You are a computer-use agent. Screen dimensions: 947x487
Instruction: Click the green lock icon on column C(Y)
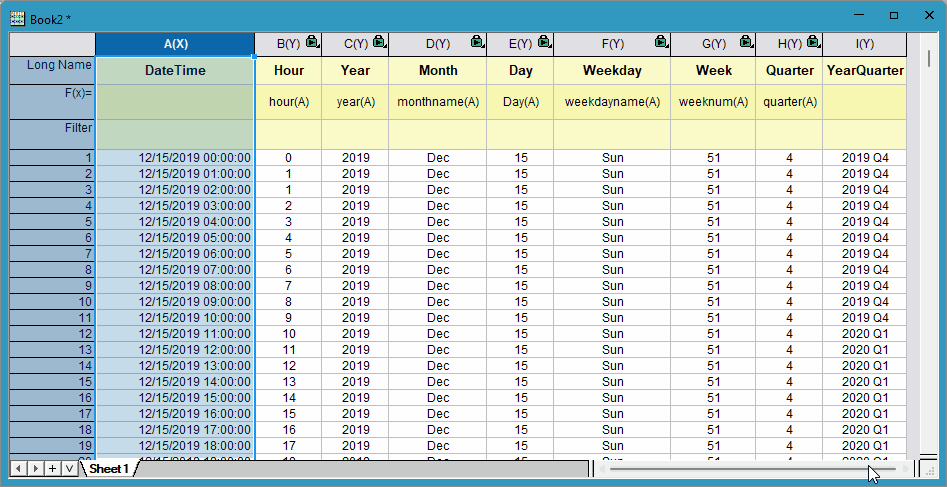pyautogui.click(x=380, y=43)
